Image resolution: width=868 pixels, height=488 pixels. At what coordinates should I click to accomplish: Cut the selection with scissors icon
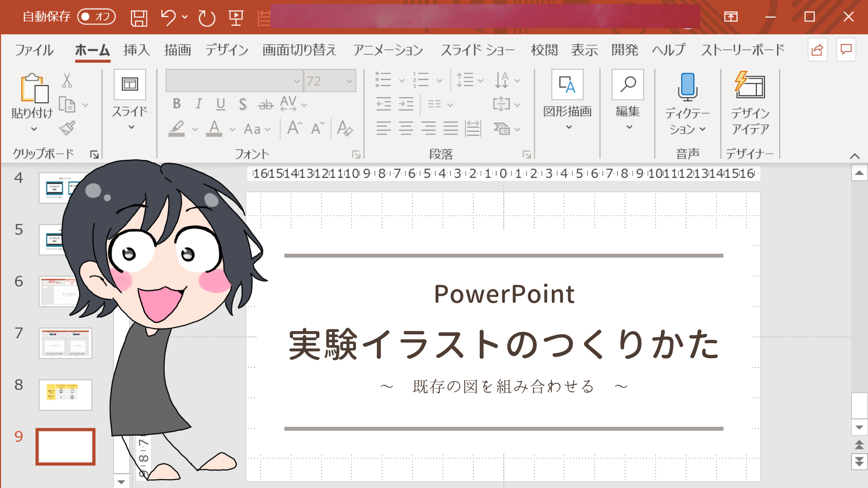[67, 80]
